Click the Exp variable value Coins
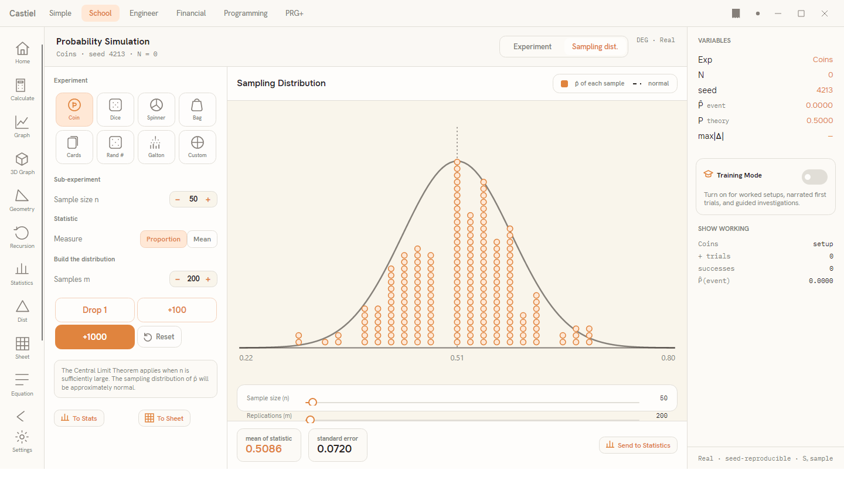The width and height of the screenshot is (844, 504). pyautogui.click(x=823, y=60)
